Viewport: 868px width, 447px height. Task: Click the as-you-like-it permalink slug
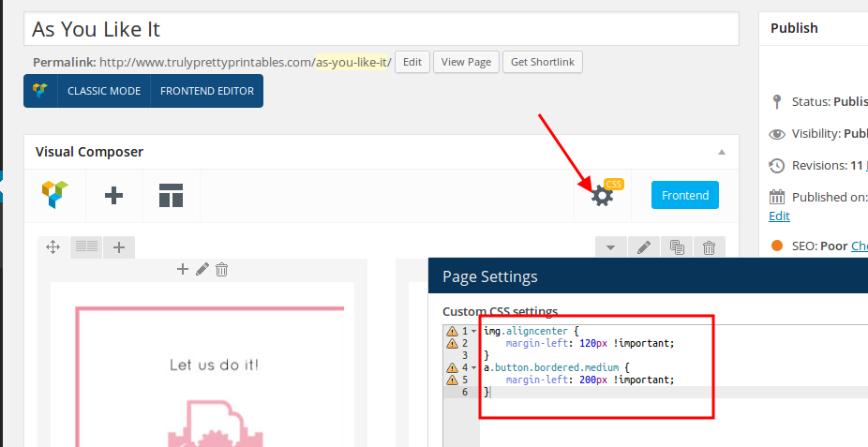353,62
